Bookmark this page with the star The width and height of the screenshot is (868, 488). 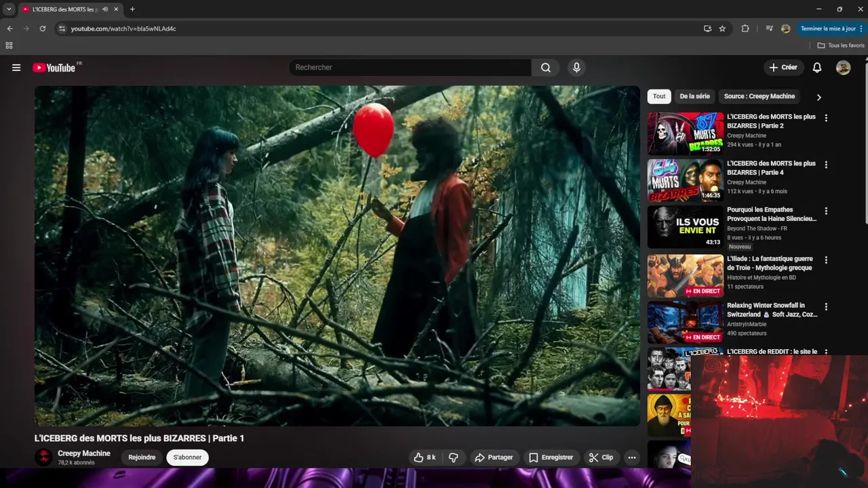click(722, 28)
